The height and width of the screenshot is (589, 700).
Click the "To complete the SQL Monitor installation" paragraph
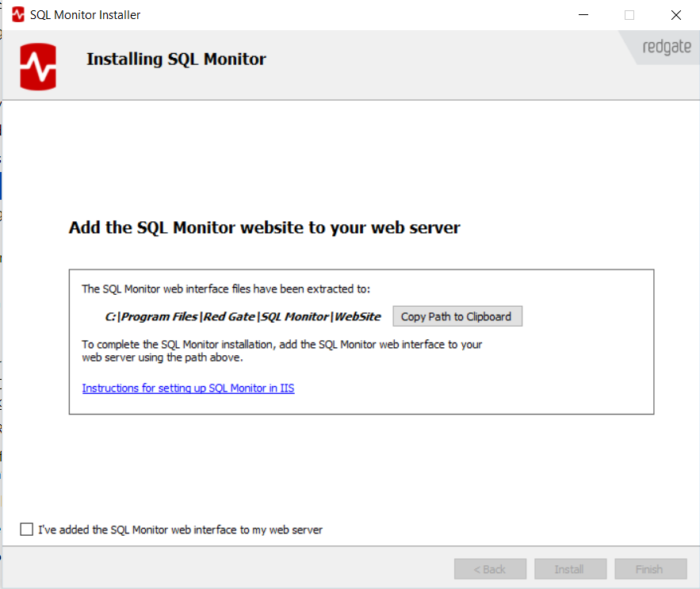point(281,351)
